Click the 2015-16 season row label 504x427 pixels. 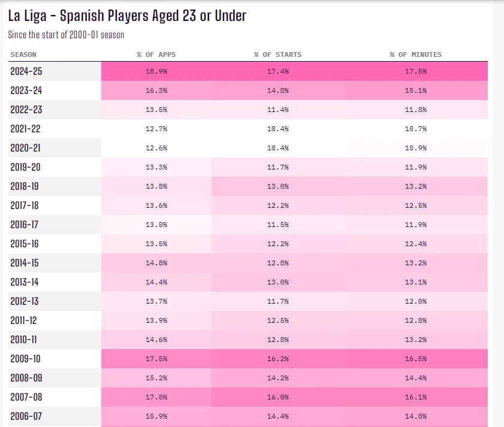pyautogui.click(x=26, y=244)
